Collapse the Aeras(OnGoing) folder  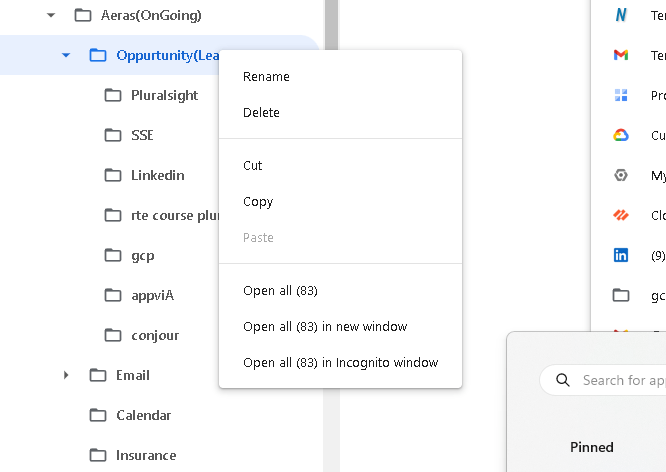(x=51, y=15)
